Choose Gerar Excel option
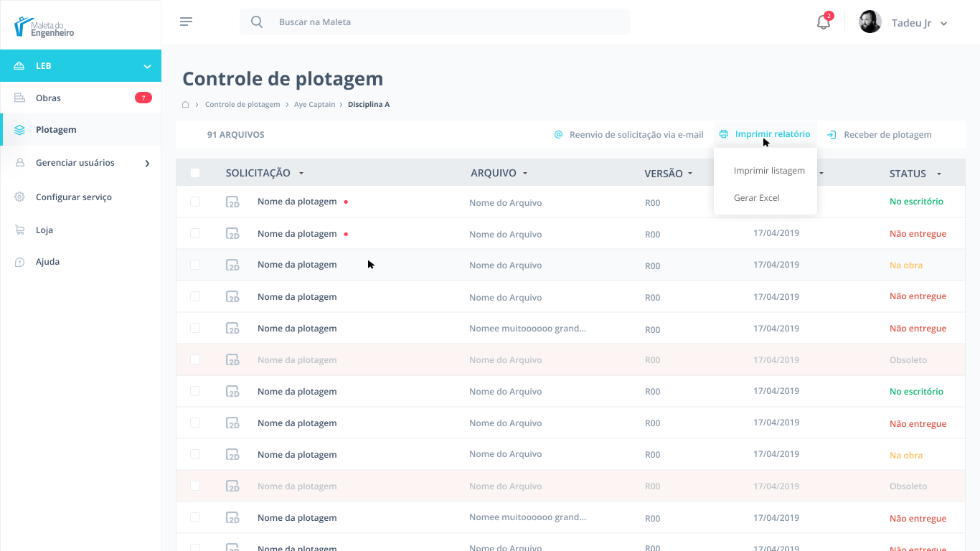980x551 pixels. 756,198
